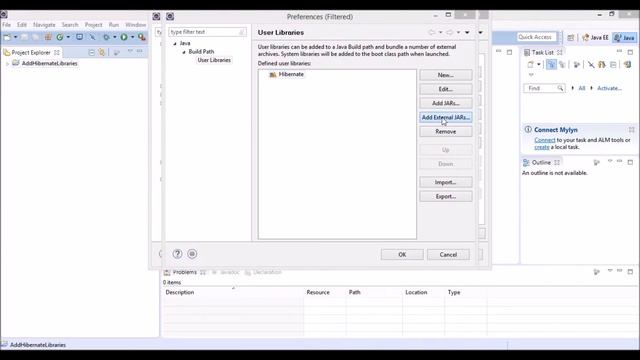Click the Edit... button
The width and height of the screenshot is (640, 360).
[446, 89]
